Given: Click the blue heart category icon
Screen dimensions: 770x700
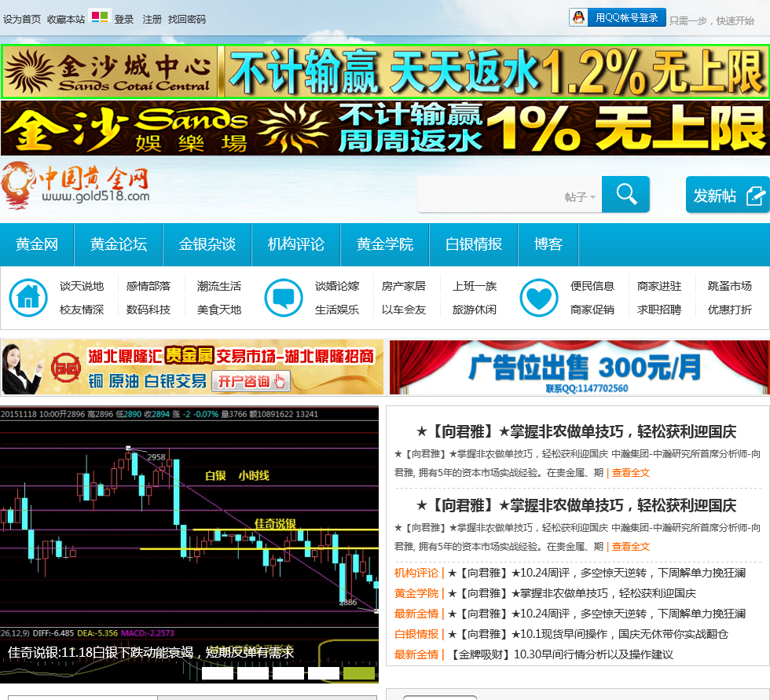Looking at the screenshot, I should pyautogui.click(x=539, y=298).
